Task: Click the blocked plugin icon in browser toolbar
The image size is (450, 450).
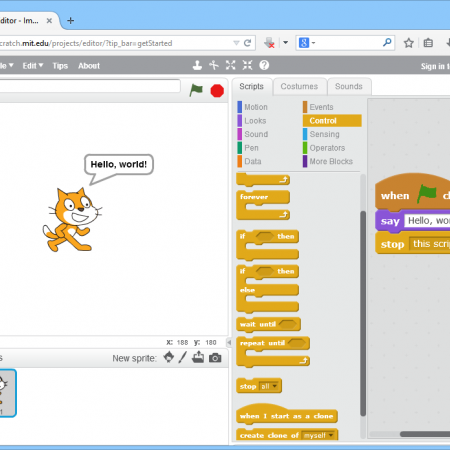Action: [x=269, y=43]
